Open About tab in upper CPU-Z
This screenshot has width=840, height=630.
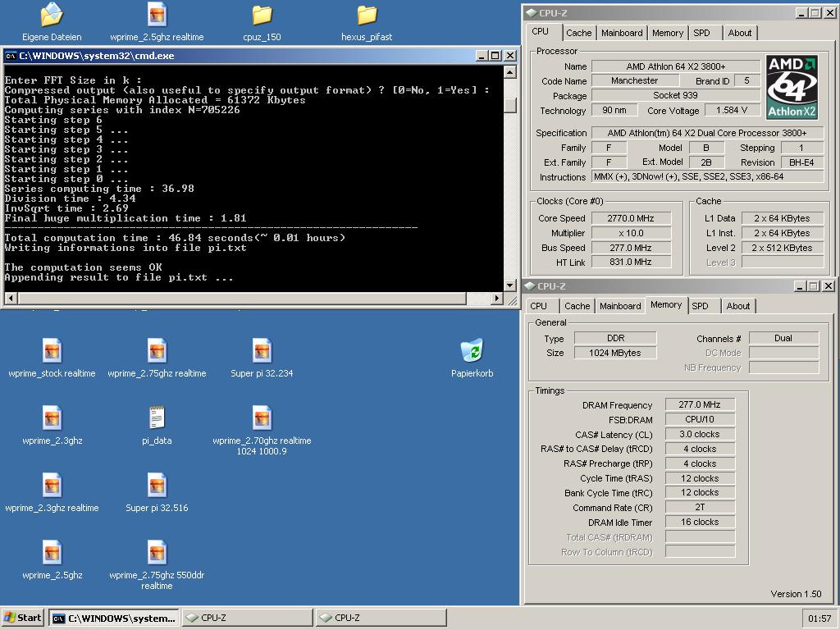[740, 33]
